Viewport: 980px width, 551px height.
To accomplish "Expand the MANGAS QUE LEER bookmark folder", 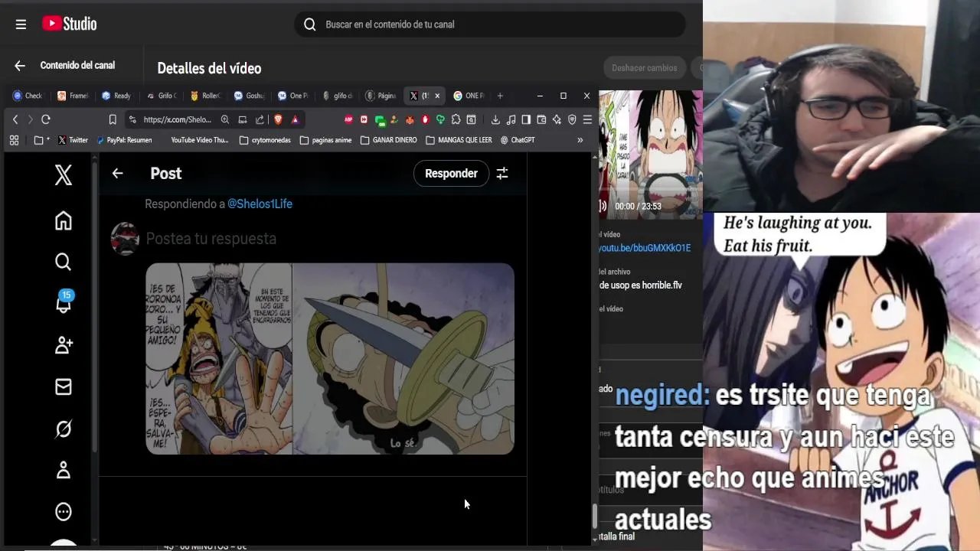I will coord(459,140).
